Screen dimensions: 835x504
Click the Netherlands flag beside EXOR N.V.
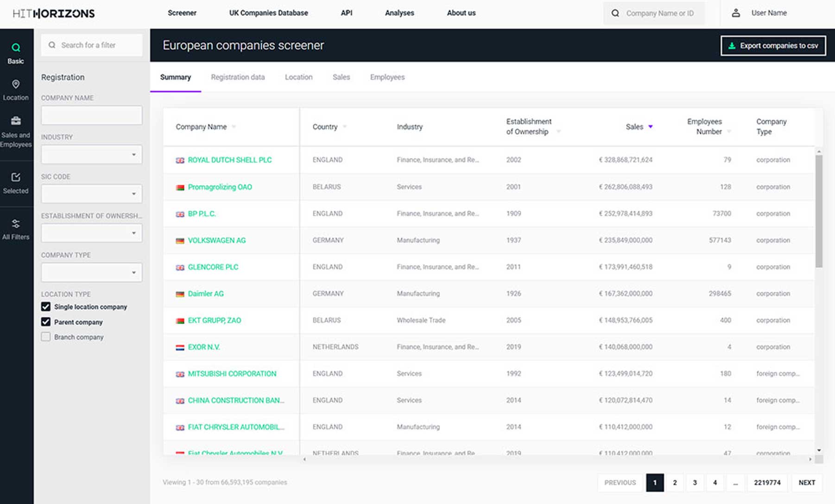click(180, 347)
